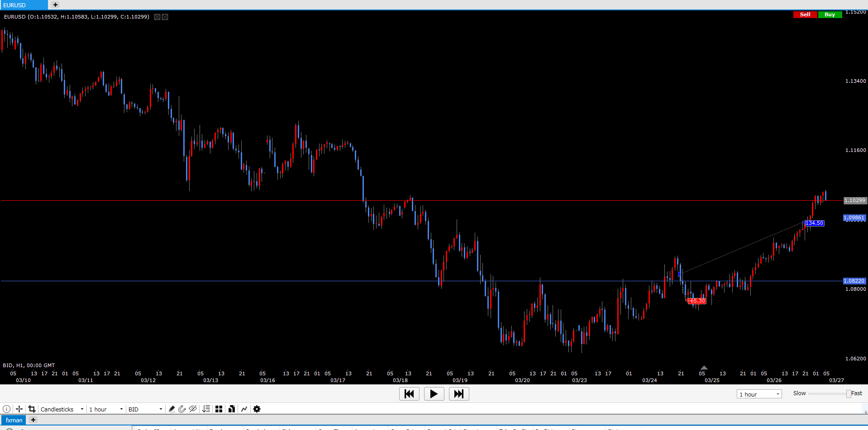868x430 pixels.
Task: Select the fxman account tab
Action: click(x=14, y=420)
